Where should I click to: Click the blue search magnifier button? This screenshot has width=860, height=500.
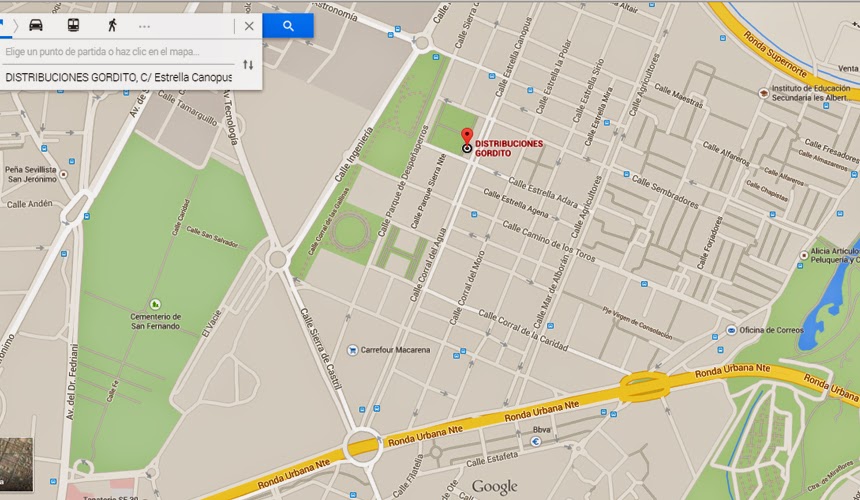pos(288,26)
